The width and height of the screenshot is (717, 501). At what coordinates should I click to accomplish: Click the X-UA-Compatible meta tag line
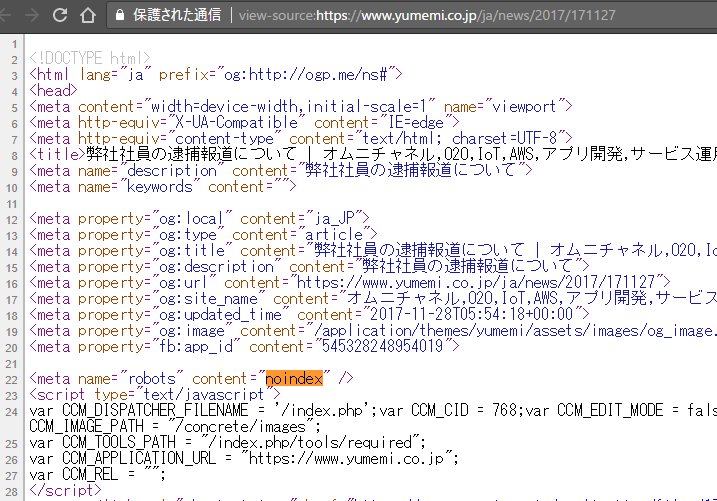coord(244,123)
